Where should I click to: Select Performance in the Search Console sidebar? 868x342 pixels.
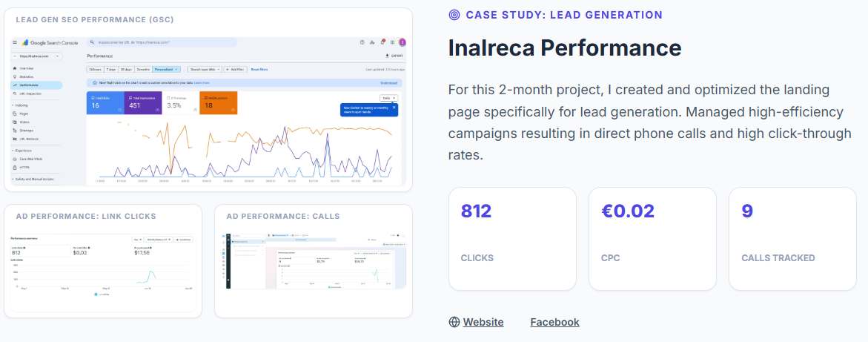click(x=36, y=85)
